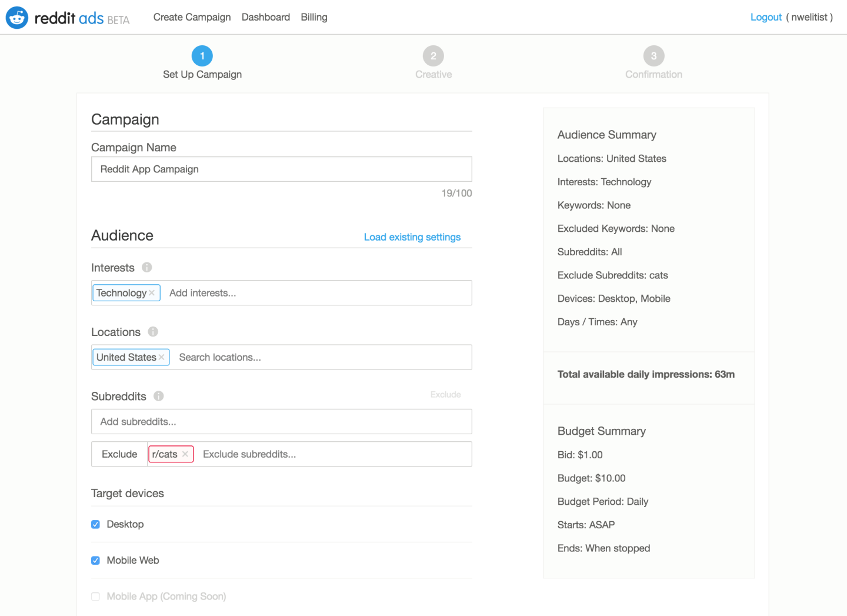
Task: Click the Interests info icon
Action: 147,267
